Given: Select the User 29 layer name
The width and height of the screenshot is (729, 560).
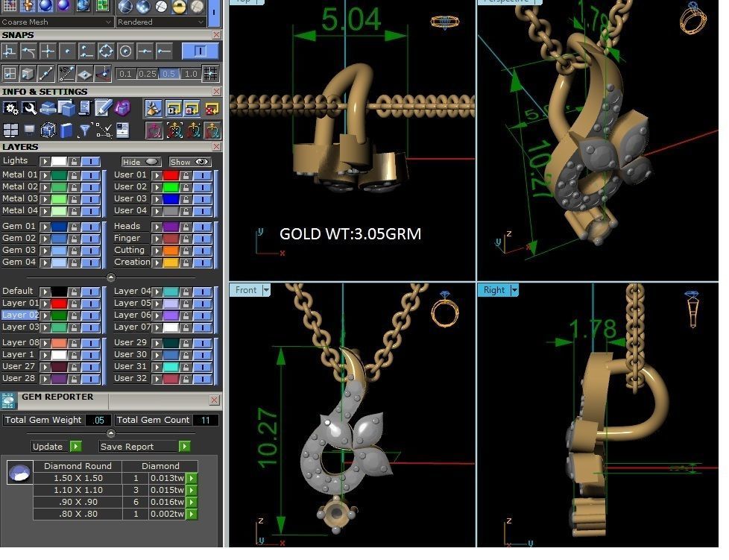Looking at the screenshot, I should tap(130, 342).
